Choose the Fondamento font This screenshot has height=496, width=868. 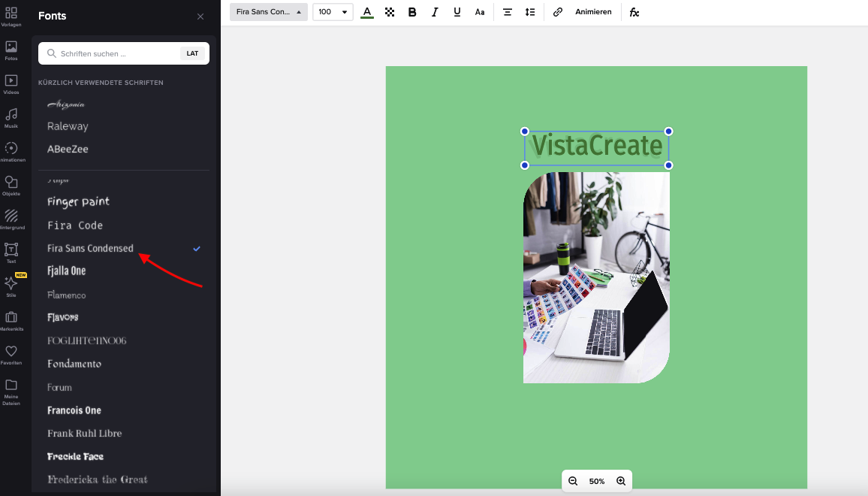click(74, 364)
